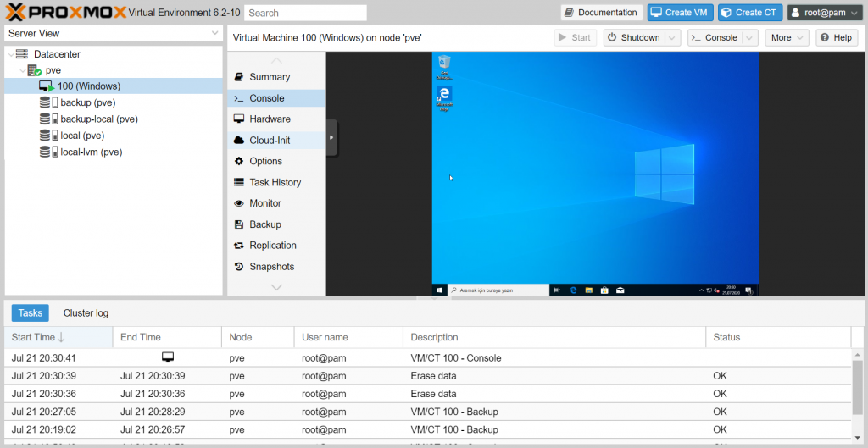The height and width of the screenshot is (448, 868).
Task: Click the Windows taskbar search box
Action: click(498, 290)
